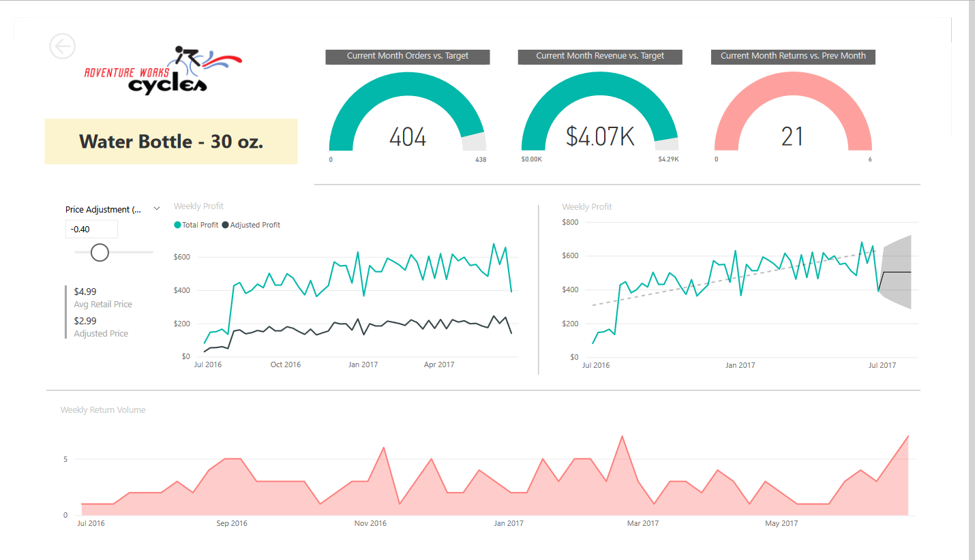Click the -0.40 price adjustment input box
Viewport: 975px width, 560px height.
[91, 229]
